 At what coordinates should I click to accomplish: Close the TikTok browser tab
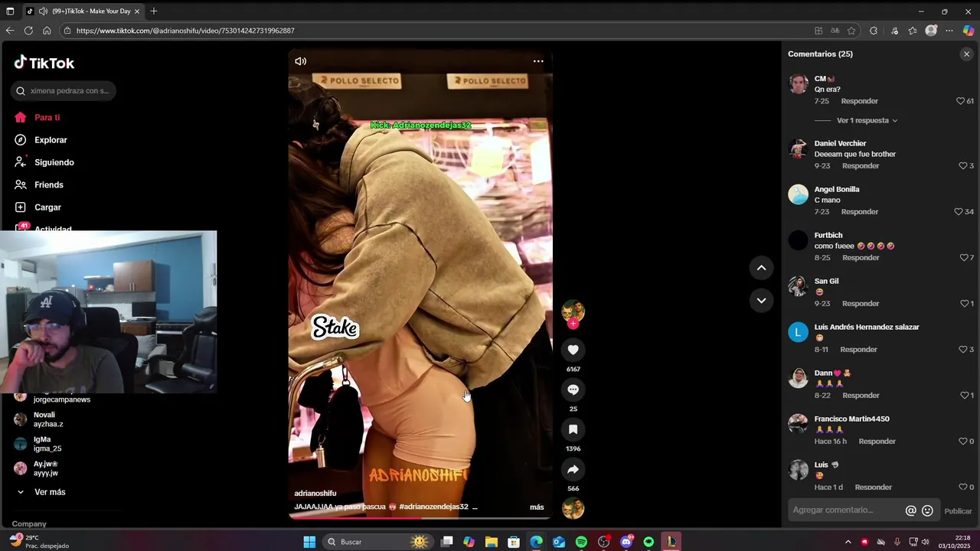(137, 11)
